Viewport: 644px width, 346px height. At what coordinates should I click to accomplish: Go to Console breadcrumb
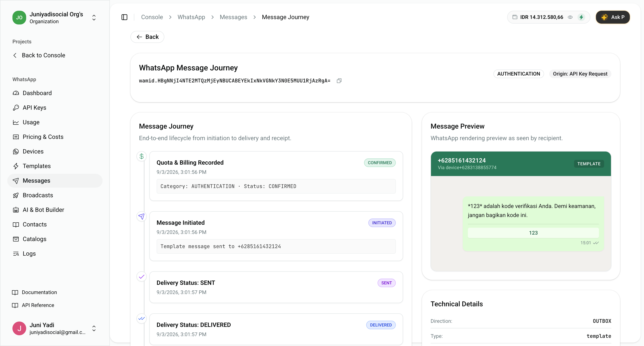coord(152,17)
